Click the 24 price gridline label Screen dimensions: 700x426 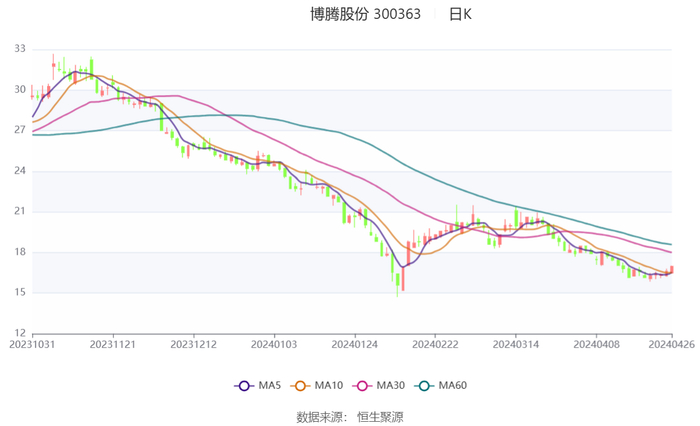[20, 171]
